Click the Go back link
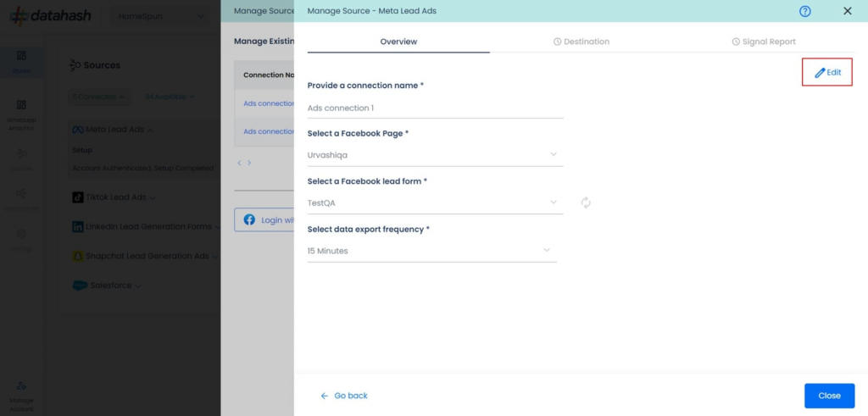Viewport: 868px width, 416px height. pos(344,396)
